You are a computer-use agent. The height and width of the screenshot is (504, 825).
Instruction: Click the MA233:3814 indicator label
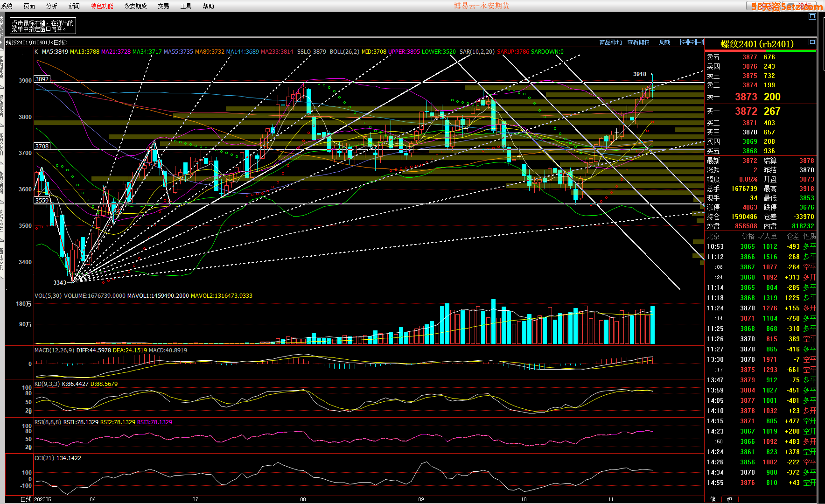pos(277,52)
